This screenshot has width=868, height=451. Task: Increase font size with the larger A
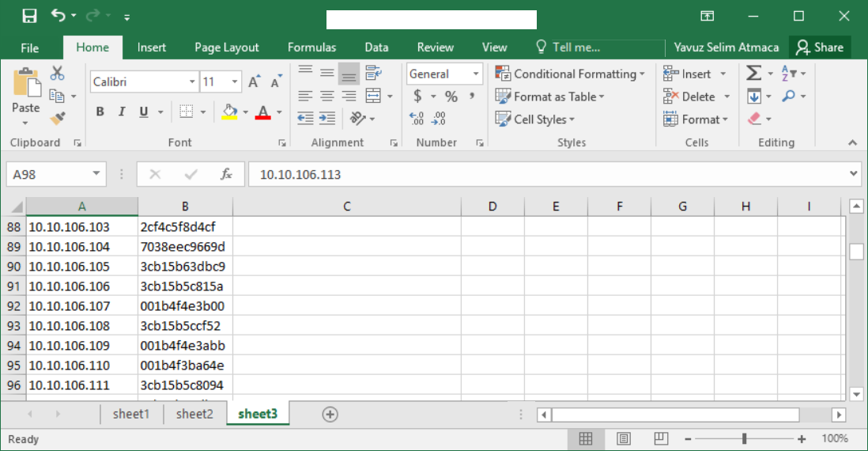click(x=254, y=82)
